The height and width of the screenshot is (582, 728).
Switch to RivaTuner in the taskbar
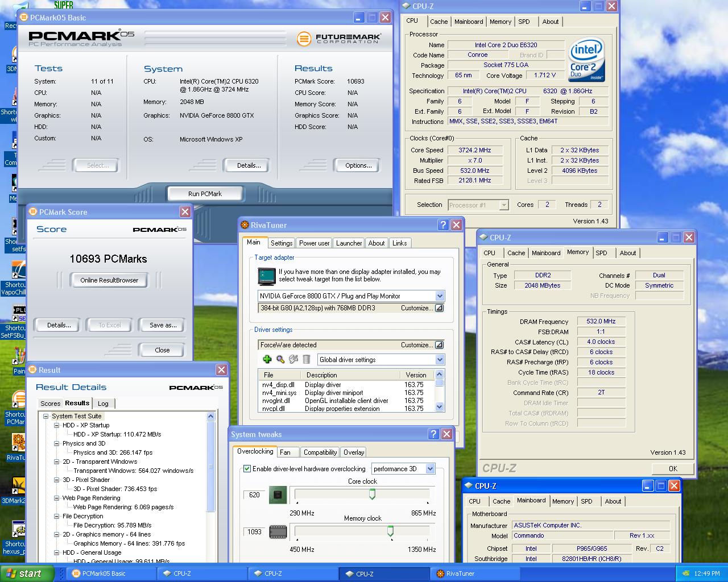(477, 573)
